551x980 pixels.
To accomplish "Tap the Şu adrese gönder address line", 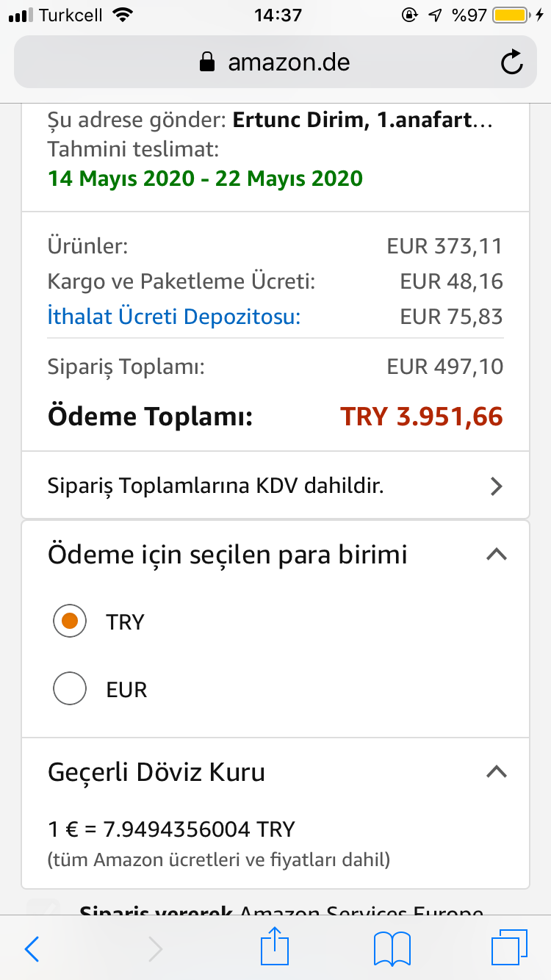I will tap(270, 120).
